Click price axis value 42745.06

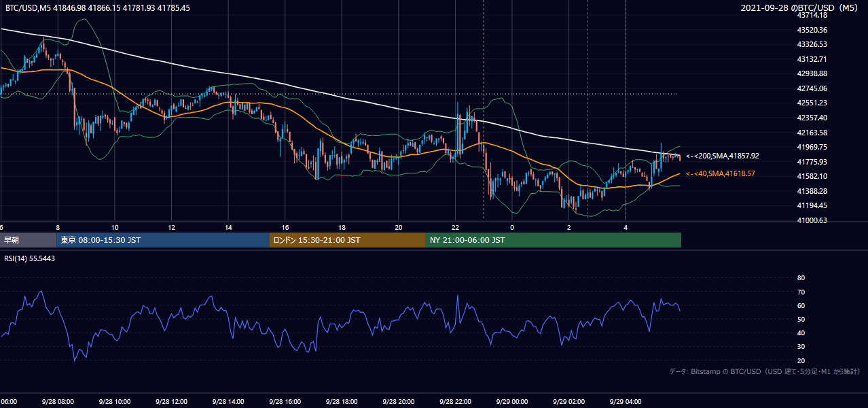(812, 88)
